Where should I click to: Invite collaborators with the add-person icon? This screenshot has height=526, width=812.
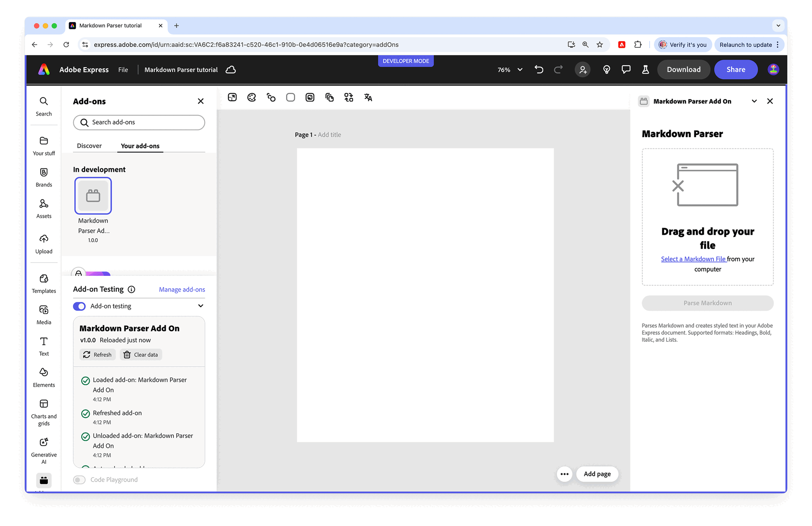[x=583, y=69]
